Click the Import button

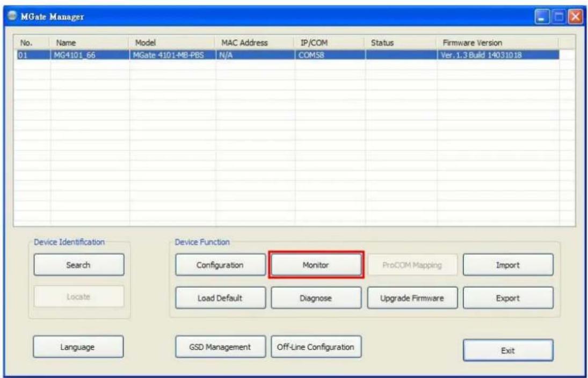point(508,265)
